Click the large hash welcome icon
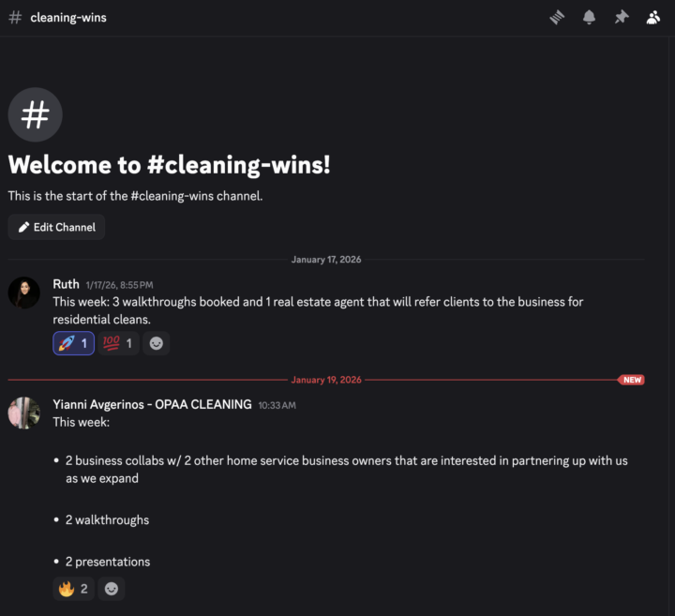 point(36,115)
